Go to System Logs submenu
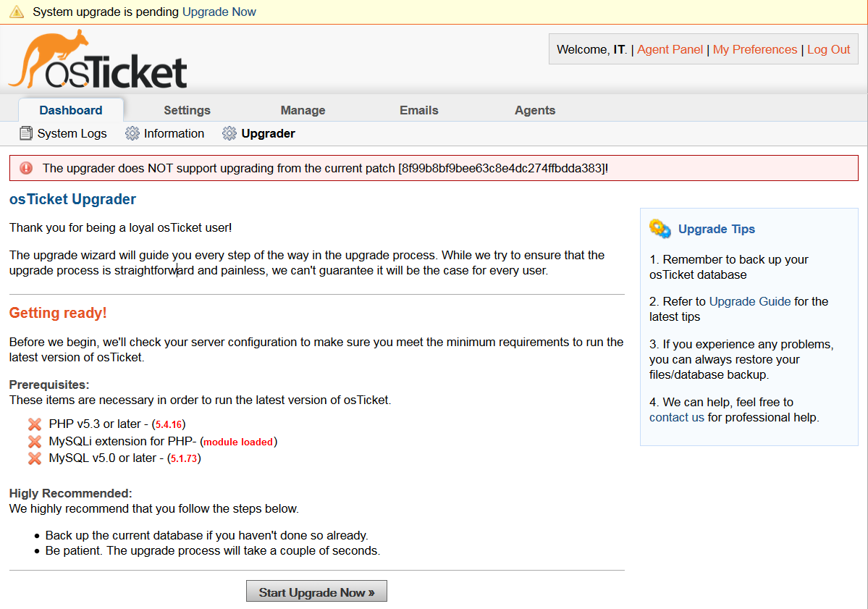This screenshot has height=609, width=868. click(x=72, y=133)
